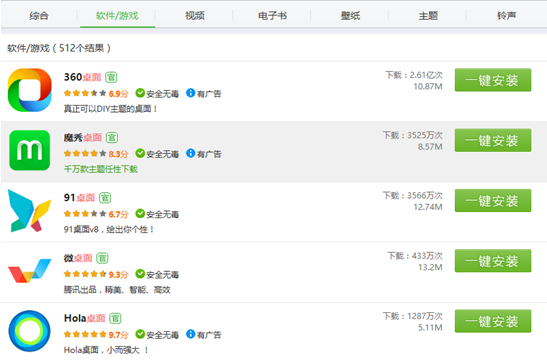Switch to the 视频 tab
This screenshot has width=547, height=362.
coord(195,16)
